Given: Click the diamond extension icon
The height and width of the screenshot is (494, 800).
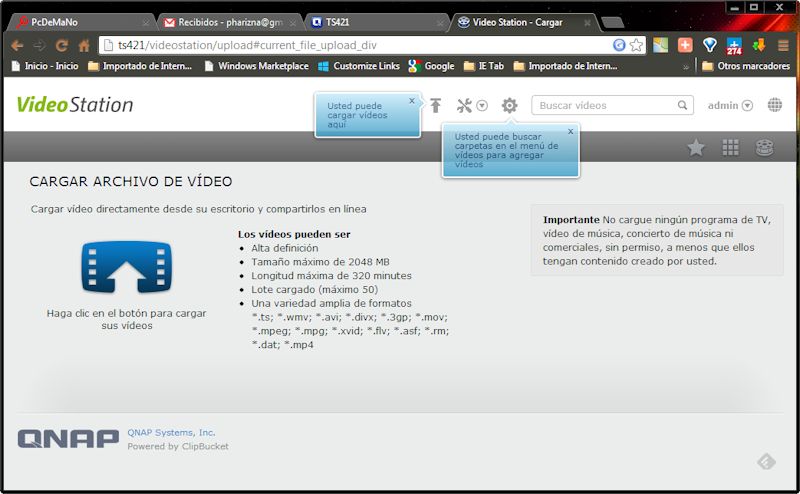Looking at the screenshot, I should [710, 45].
